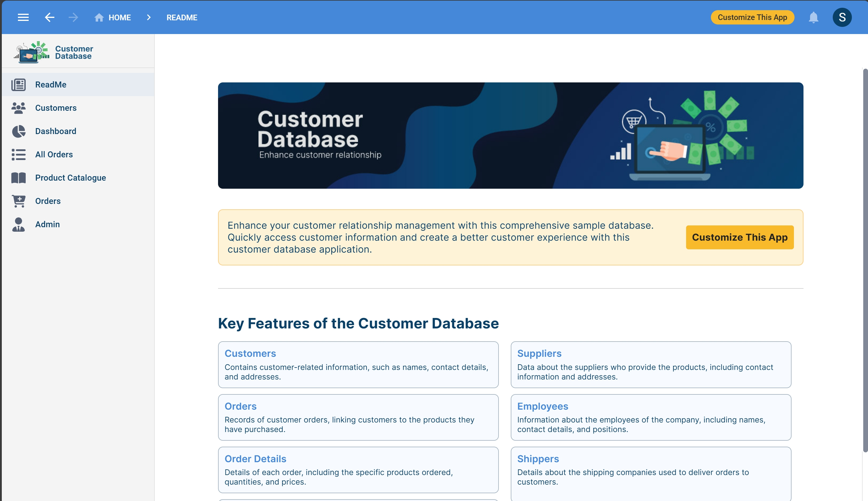Open the ReadMe section
Screen dimensions: 868x501
[51, 84]
